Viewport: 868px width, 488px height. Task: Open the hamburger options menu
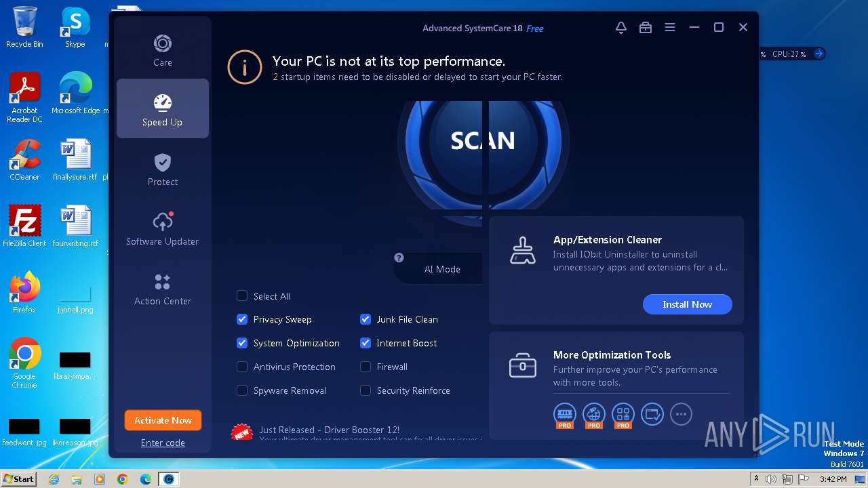670,27
